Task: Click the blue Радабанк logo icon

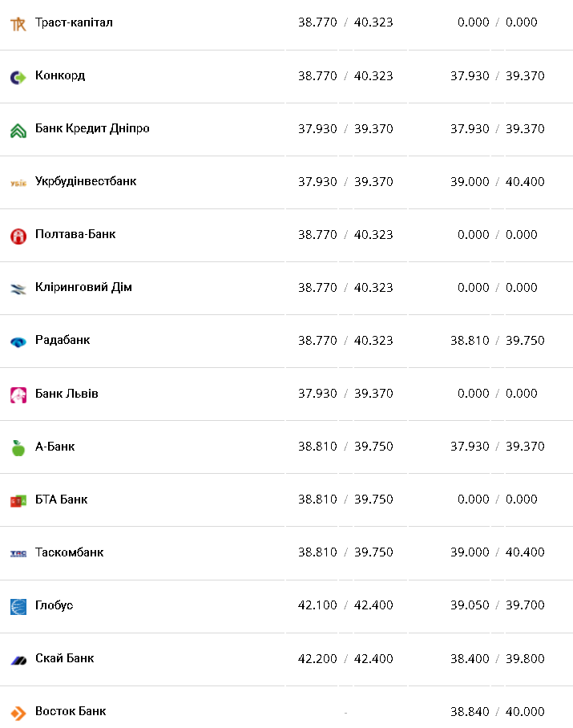Action: tap(18, 342)
